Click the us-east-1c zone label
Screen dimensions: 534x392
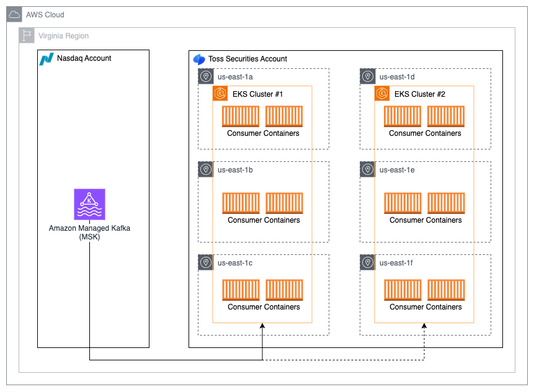pyautogui.click(x=235, y=263)
